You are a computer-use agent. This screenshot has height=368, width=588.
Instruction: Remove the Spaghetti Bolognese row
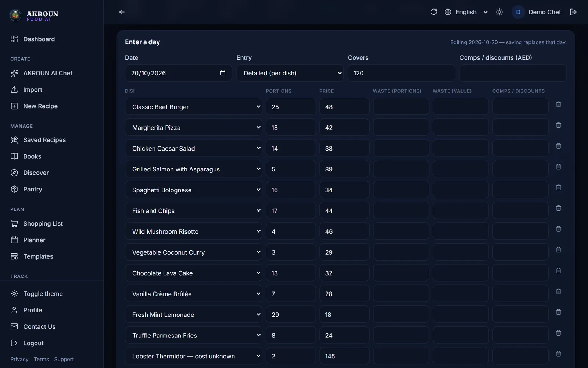(558, 188)
